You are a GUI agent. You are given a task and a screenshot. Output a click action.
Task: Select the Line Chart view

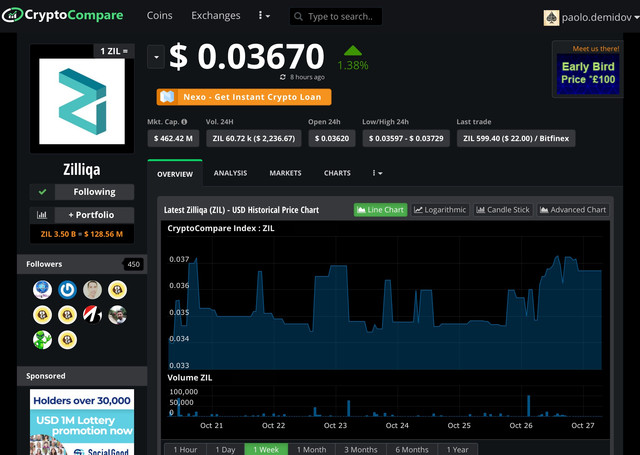tap(380, 210)
